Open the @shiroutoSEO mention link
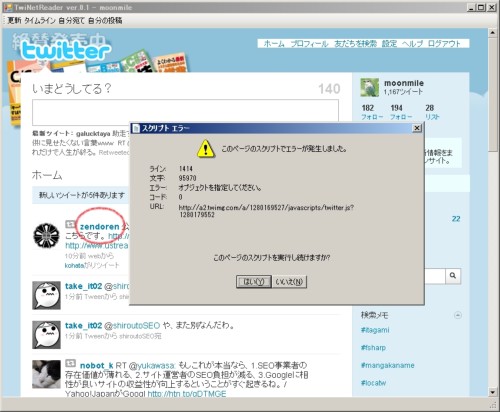Image resolution: width=500 pixels, height=412 pixels. [132, 325]
